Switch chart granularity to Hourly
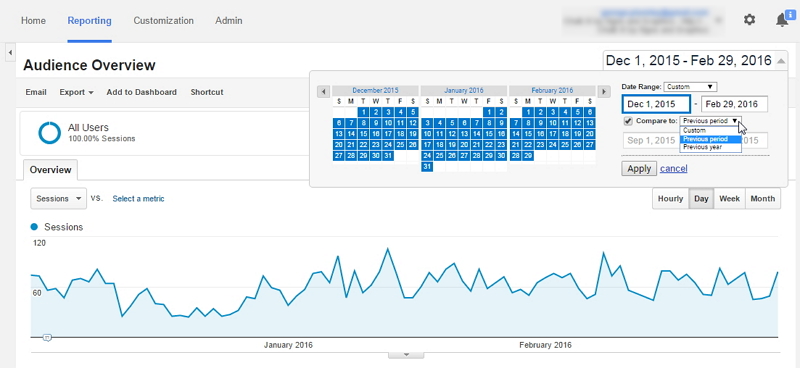 670,199
